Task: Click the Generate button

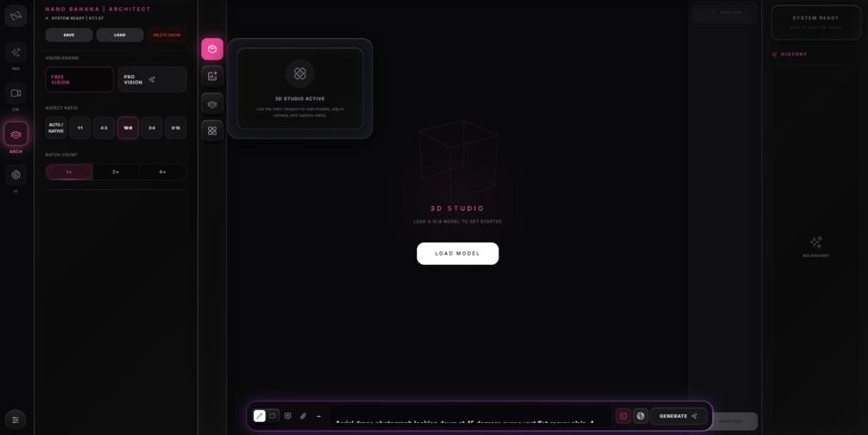Action: (x=678, y=416)
